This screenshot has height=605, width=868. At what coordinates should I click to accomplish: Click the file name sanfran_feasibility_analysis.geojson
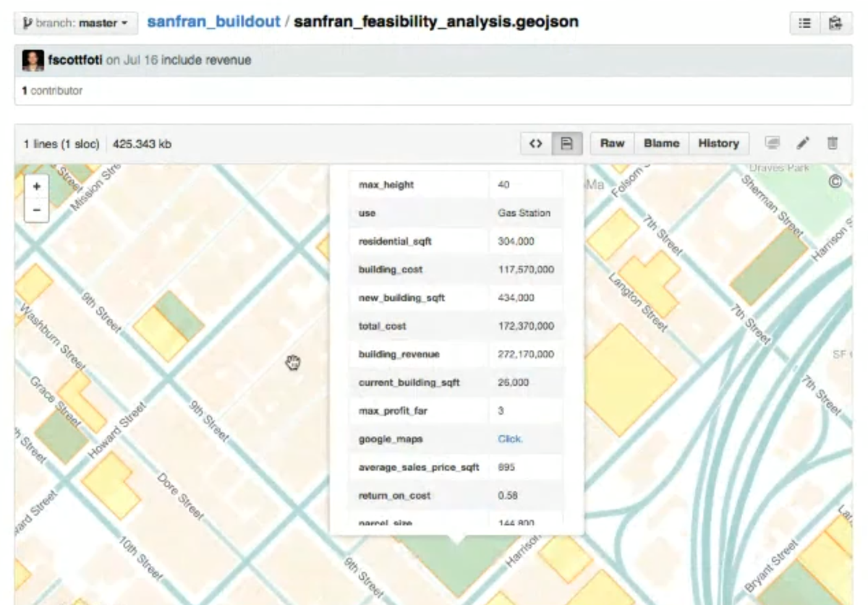tap(436, 22)
